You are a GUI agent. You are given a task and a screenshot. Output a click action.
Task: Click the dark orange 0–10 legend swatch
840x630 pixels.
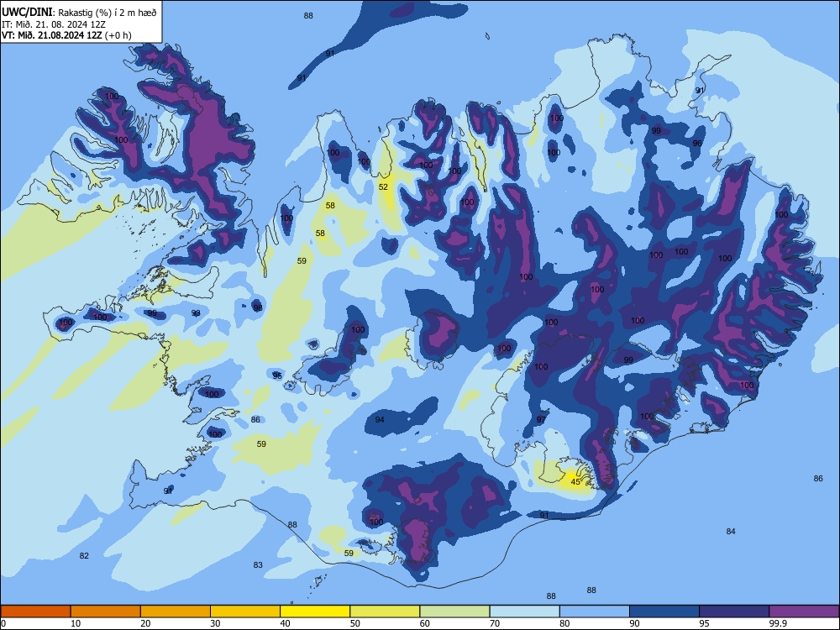coord(35,612)
